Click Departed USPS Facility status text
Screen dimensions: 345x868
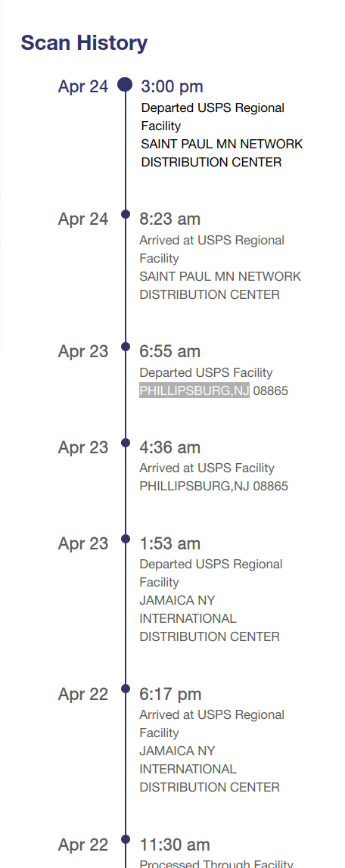pyautogui.click(x=206, y=372)
